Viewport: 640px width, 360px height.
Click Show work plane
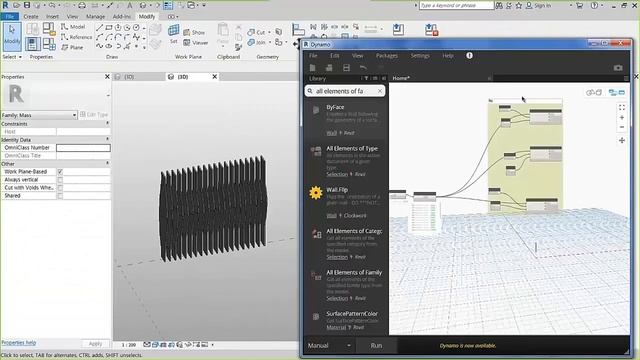(194, 32)
